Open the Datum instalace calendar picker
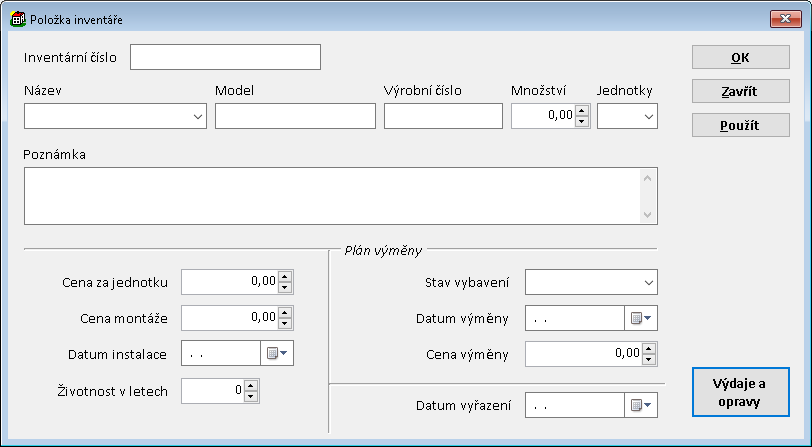Screen dimensions: 812x447 tap(276, 353)
